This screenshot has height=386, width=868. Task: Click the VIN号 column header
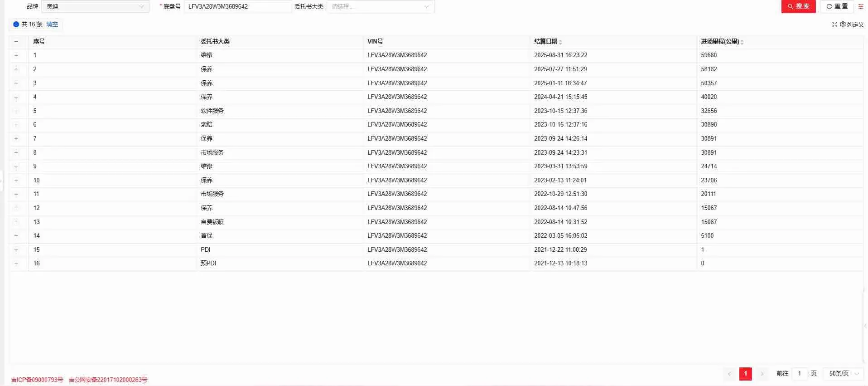tap(375, 41)
